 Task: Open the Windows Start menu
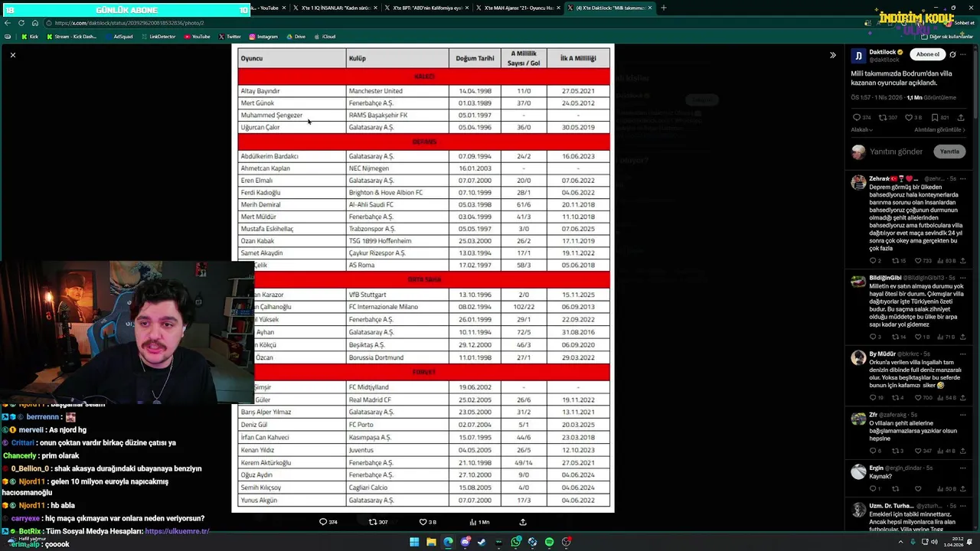click(x=414, y=542)
